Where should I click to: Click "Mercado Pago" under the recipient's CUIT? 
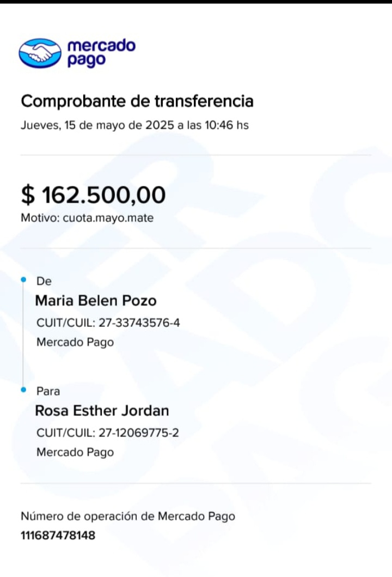[x=75, y=452]
